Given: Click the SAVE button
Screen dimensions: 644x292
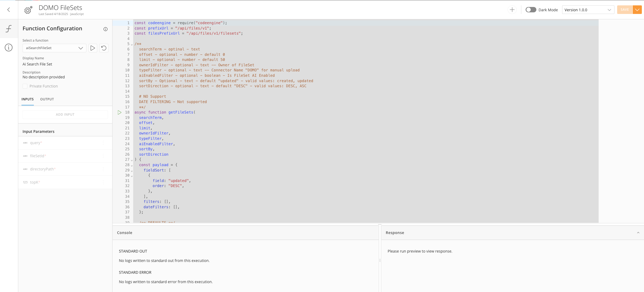Looking at the screenshot, I should tap(625, 10).
